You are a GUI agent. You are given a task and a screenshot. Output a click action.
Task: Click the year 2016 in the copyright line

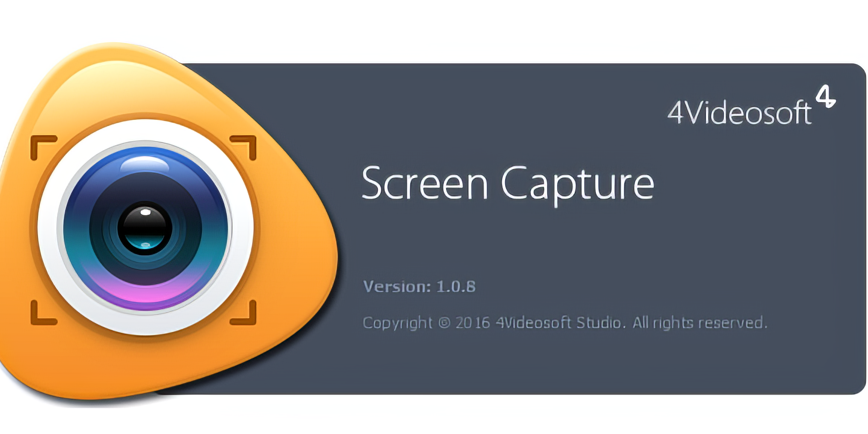472,323
